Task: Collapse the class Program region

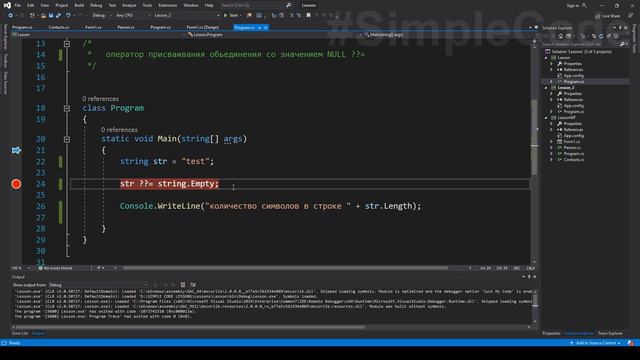Action: click(67, 109)
